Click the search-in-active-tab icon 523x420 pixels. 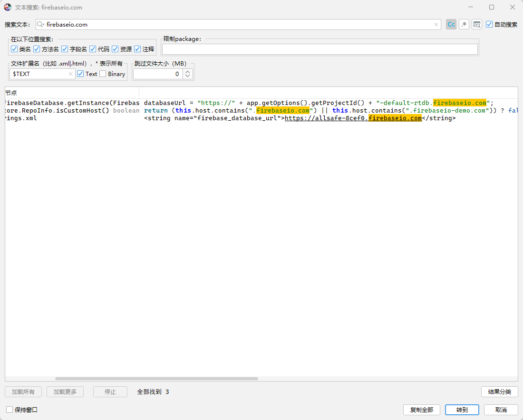pos(477,24)
